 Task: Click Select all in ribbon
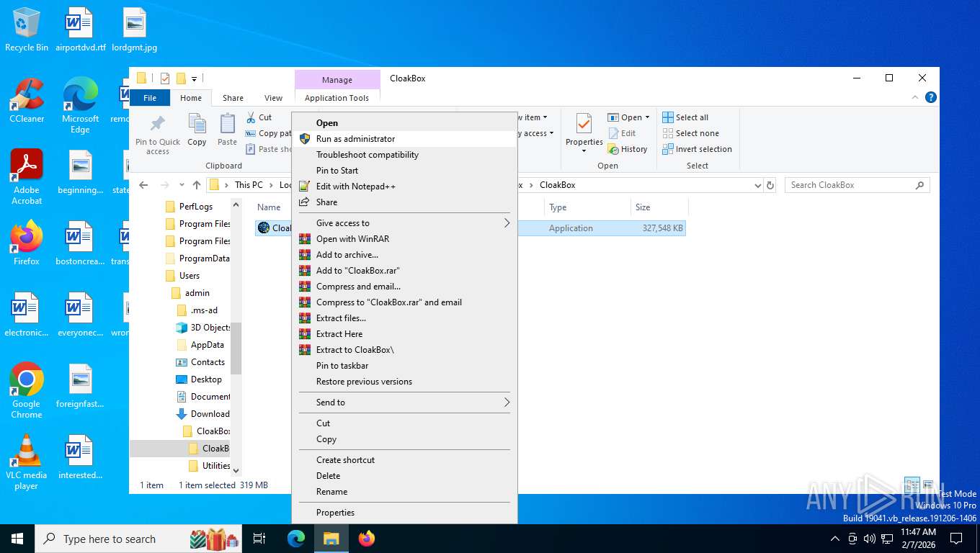coord(685,117)
